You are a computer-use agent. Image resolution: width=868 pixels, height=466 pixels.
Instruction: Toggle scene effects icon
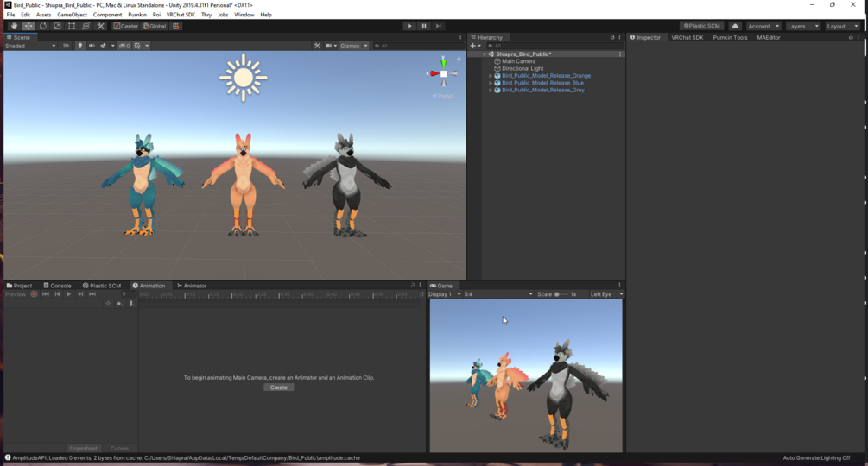[103, 46]
